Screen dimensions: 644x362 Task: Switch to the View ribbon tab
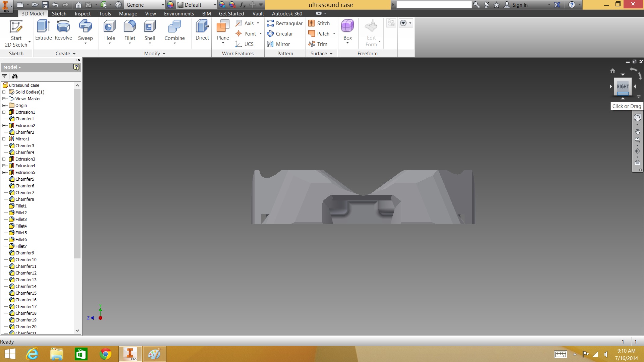coord(150,13)
